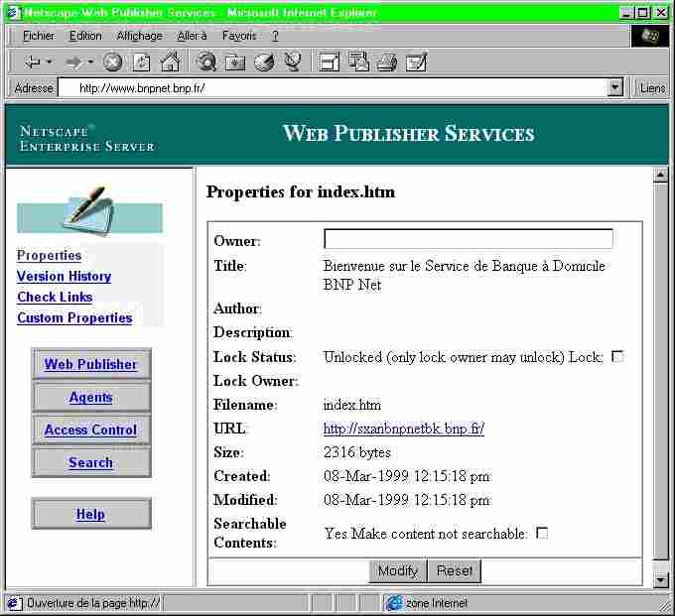675x616 pixels.
Task: Click the Modify button
Action: click(398, 570)
